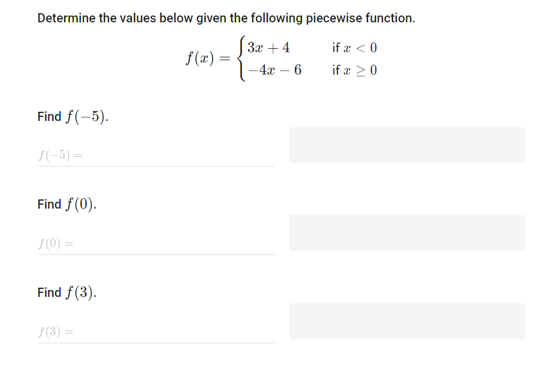Select the gray box beside f(3)
533x392 pixels.
point(407,321)
